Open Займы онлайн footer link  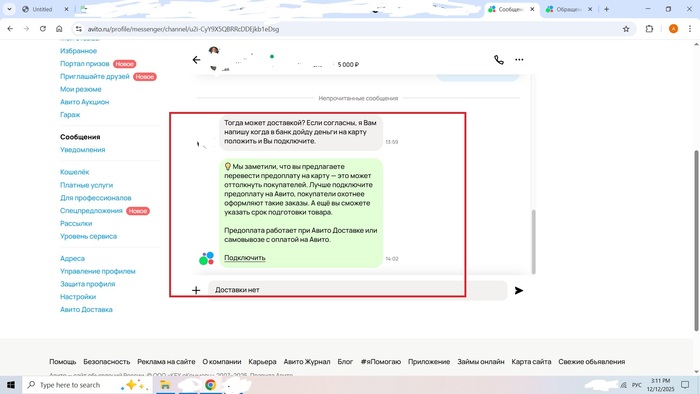[x=481, y=361]
